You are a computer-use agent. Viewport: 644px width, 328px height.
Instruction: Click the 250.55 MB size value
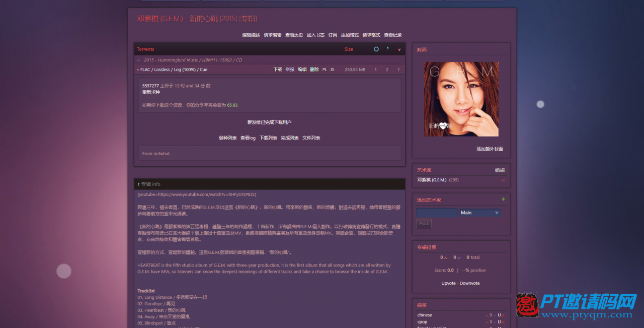pos(355,70)
